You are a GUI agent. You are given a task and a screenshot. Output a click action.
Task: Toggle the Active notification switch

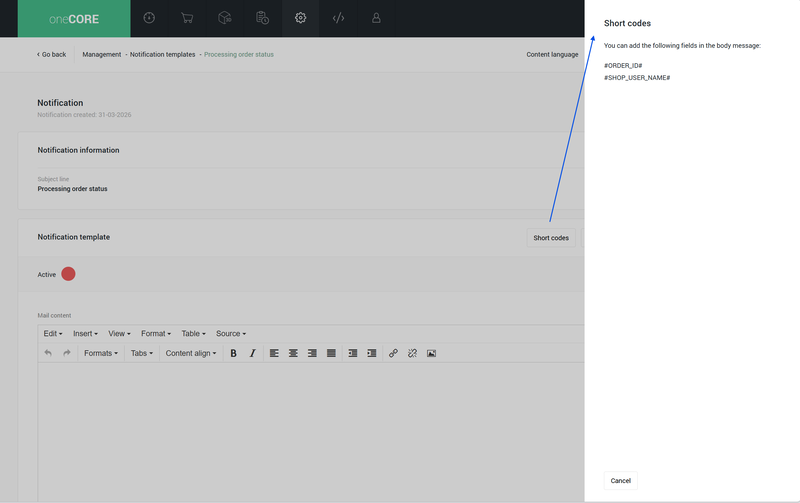pos(68,274)
